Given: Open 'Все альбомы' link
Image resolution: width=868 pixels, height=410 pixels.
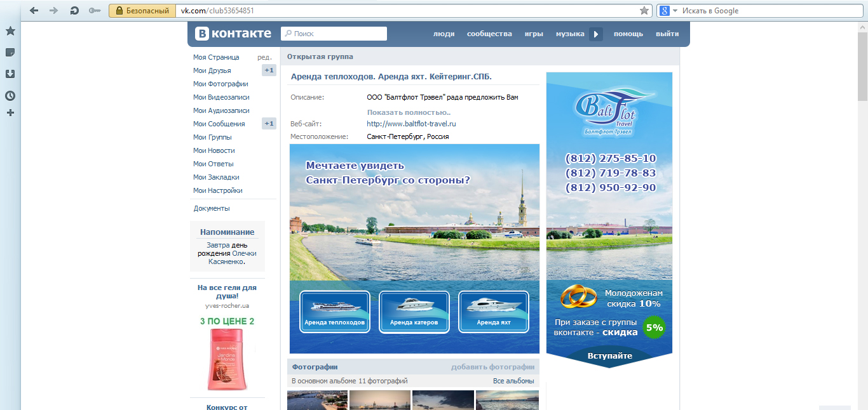Looking at the screenshot, I should tap(513, 381).
